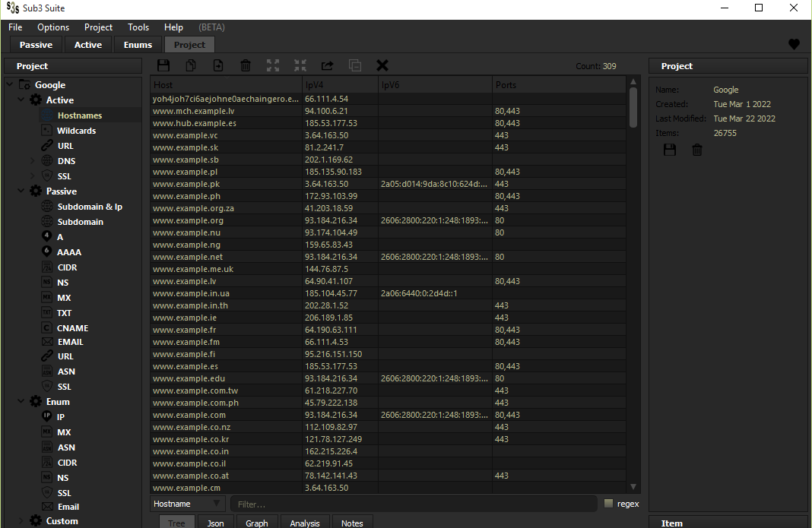
Task: Open the CNAME item under Passive
Action: pyautogui.click(x=72, y=328)
